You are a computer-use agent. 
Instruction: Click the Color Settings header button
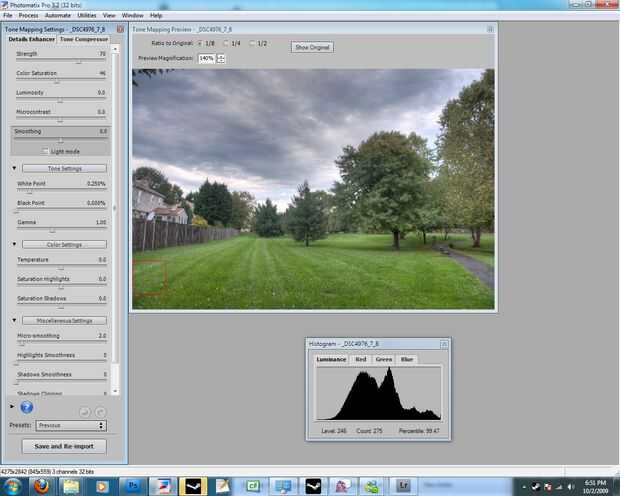[x=64, y=244]
